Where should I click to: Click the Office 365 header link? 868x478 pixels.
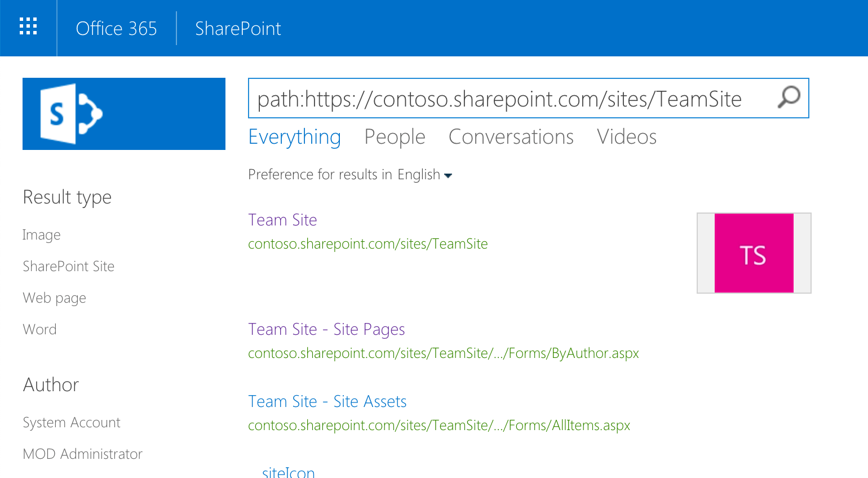click(116, 28)
